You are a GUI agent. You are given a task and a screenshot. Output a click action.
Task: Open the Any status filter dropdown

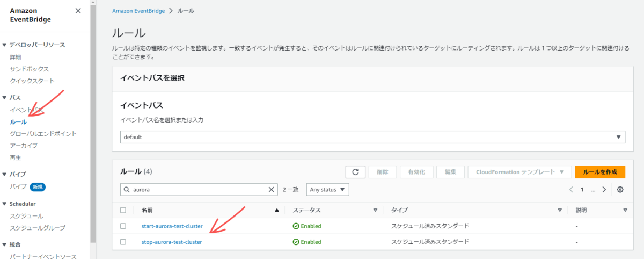(328, 190)
